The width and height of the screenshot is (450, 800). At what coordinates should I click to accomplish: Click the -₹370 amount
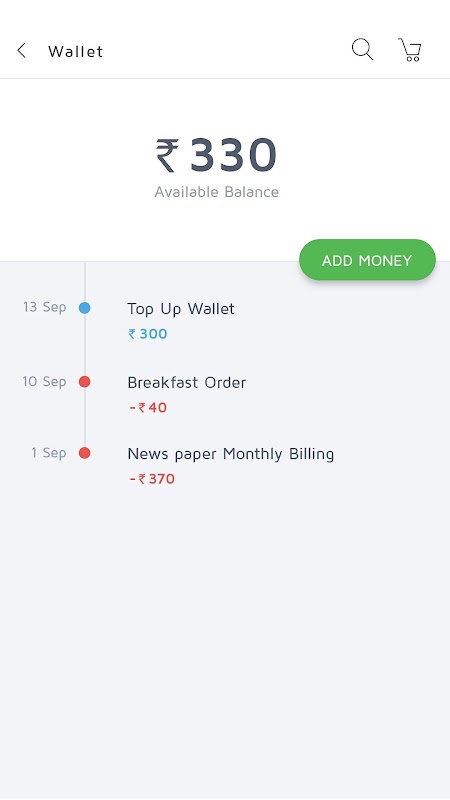[152, 479]
